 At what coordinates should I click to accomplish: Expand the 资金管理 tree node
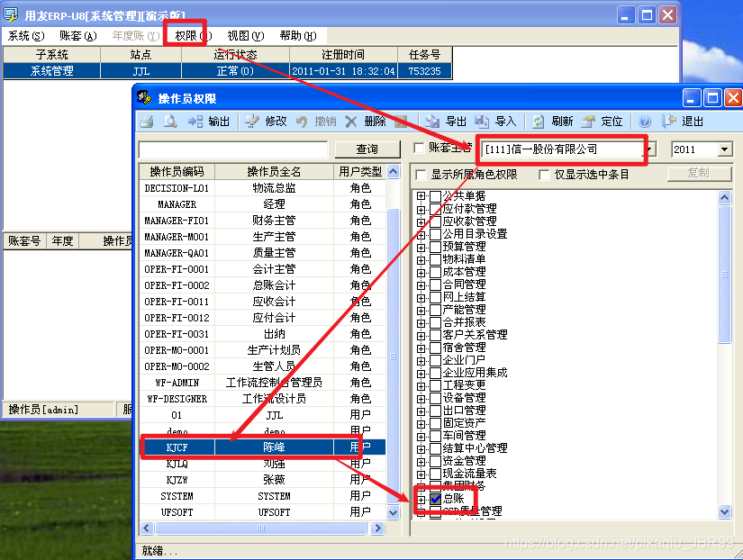pos(421,462)
